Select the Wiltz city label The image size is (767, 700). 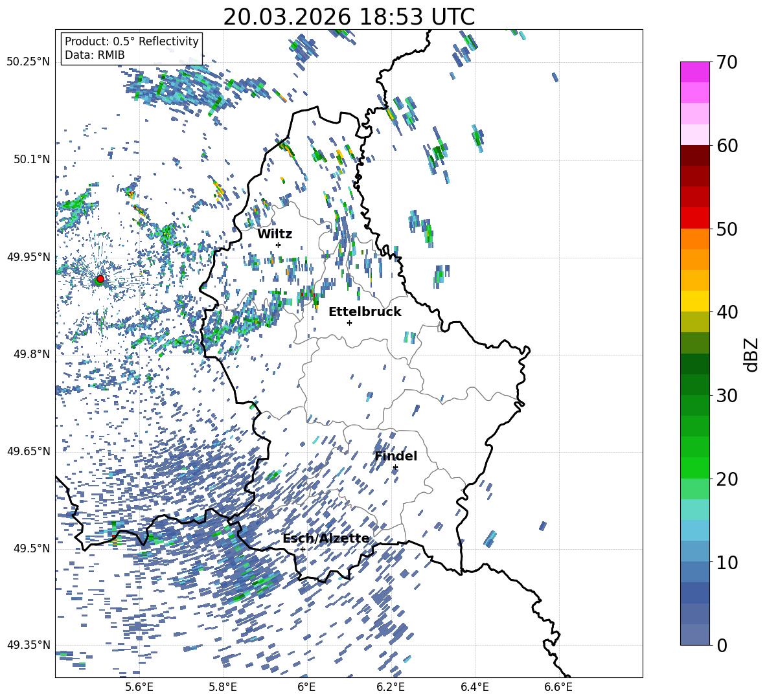point(275,234)
